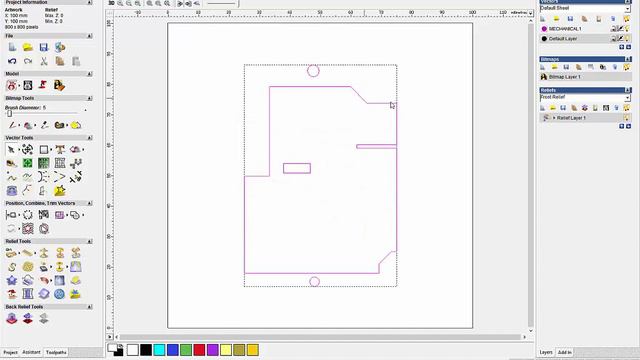Switch to the Add In tab

pyautogui.click(x=564, y=352)
